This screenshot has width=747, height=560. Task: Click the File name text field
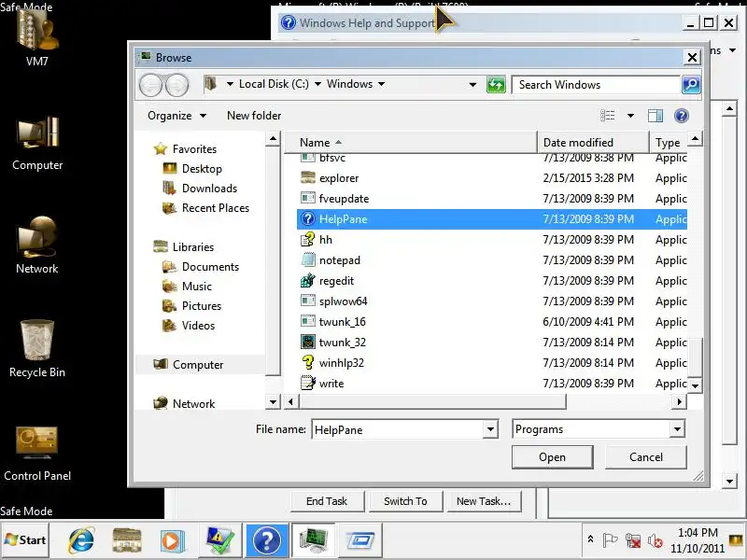tap(398, 429)
